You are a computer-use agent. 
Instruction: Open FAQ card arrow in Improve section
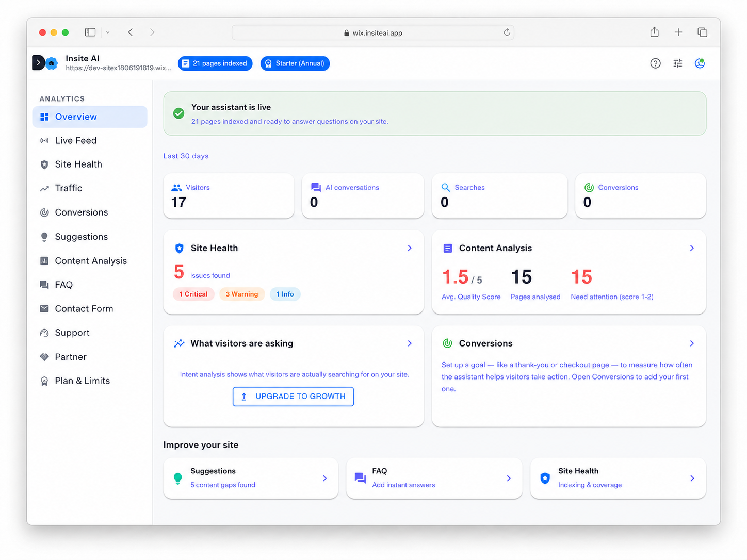click(509, 479)
